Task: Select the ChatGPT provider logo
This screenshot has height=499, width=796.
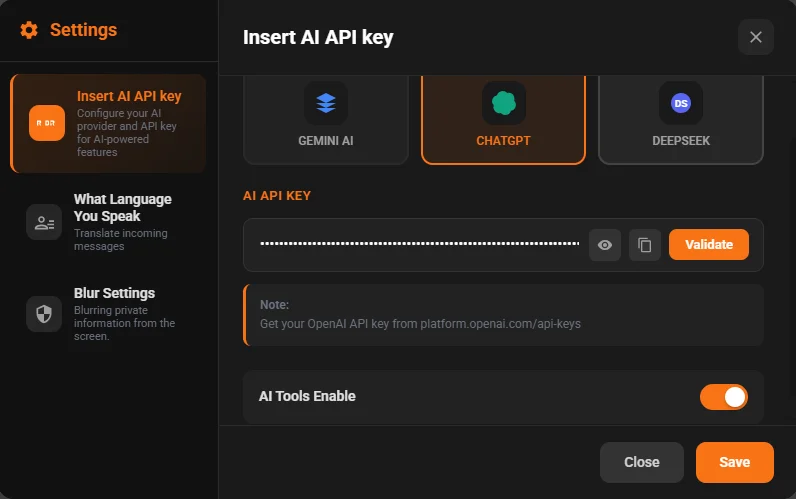Action: click(503, 102)
